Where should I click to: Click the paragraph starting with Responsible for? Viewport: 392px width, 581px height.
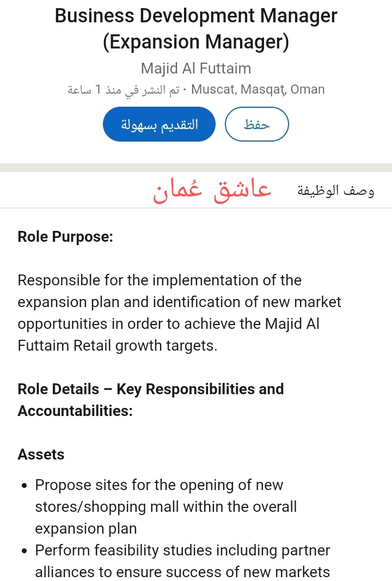click(180, 313)
